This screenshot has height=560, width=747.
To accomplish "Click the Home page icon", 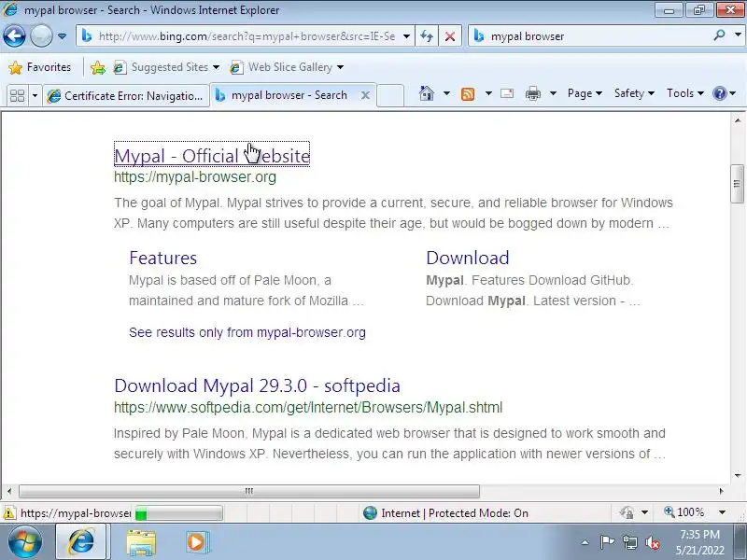I will 427,93.
